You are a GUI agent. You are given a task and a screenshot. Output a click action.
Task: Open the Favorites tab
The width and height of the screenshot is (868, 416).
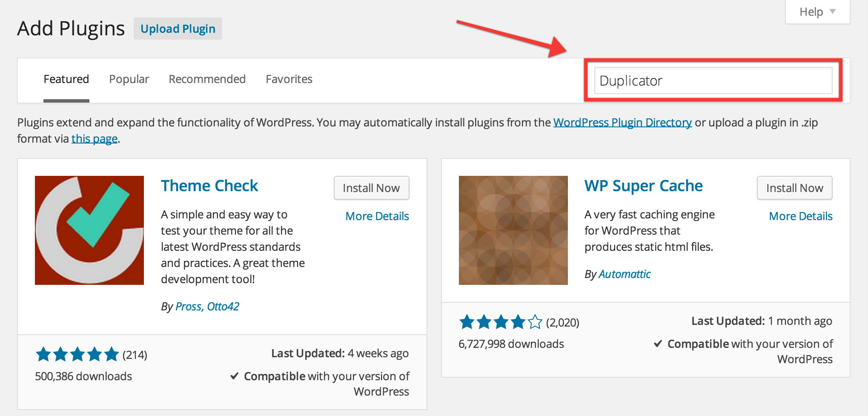point(289,79)
